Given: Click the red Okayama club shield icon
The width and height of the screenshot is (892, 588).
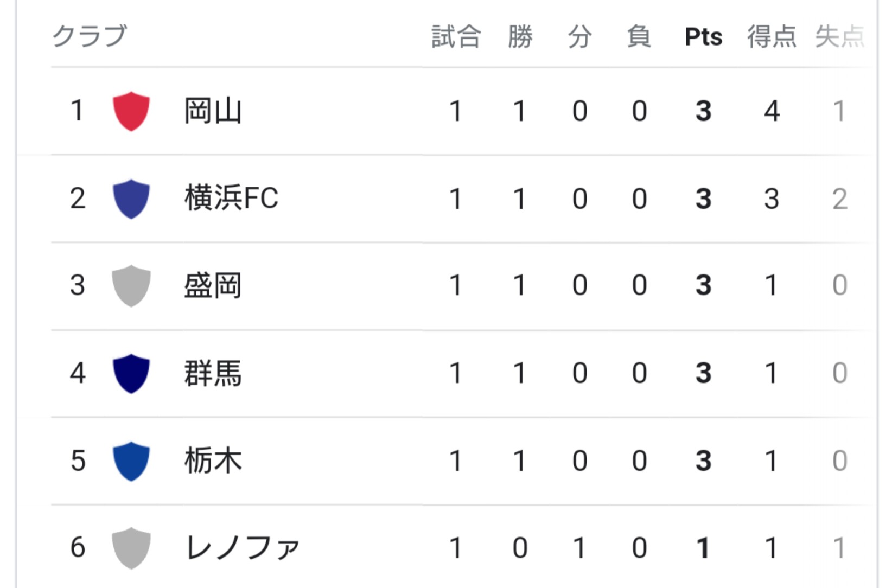Looking at the screenshot, I should [x=131, y=111].
